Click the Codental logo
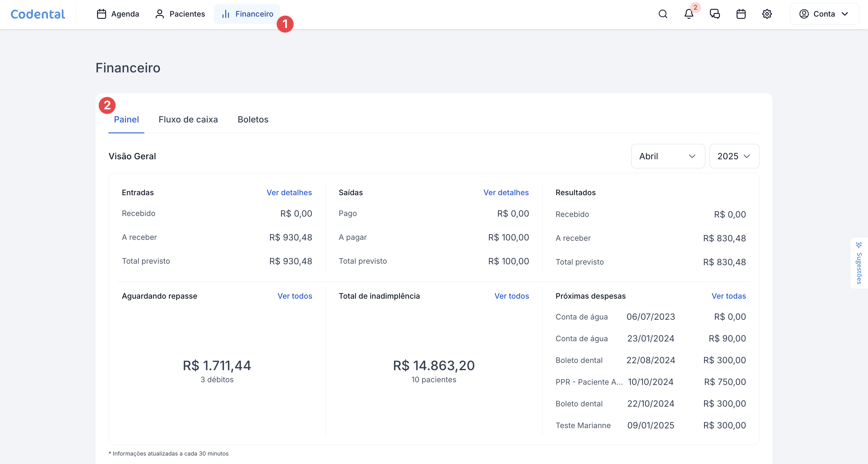 (38, 14)
